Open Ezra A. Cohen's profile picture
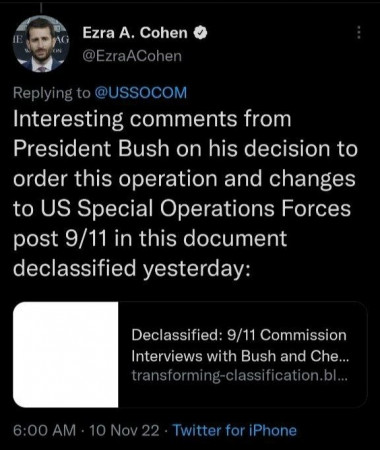Image resolution: width=380 pixels, height=450 pixels. [x=41, y=44]
